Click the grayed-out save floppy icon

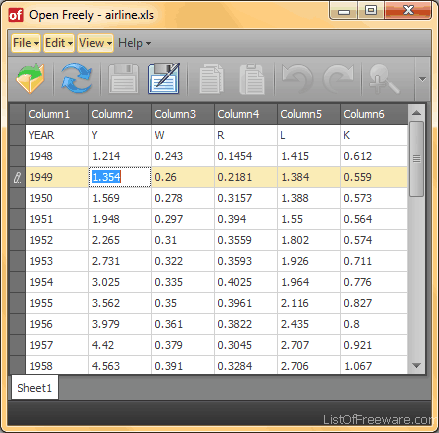tap(123, 79)
